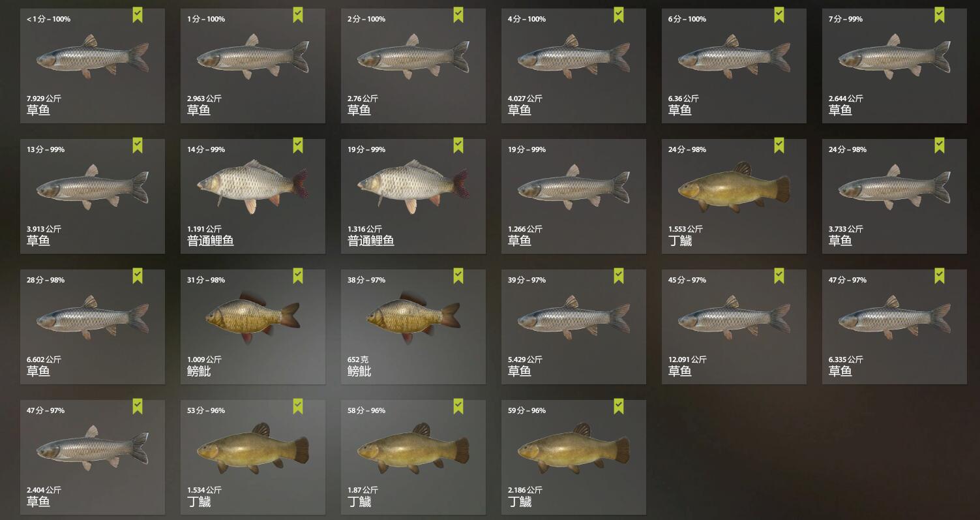Toggle the check mark on 6.36公斤 草鱼 card
The width and height of the screenshot is (980, 520).
(779, 15)
